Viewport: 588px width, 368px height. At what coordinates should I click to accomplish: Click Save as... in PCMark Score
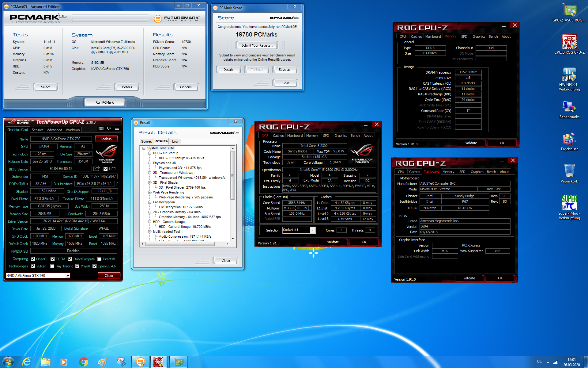point(286,70)
